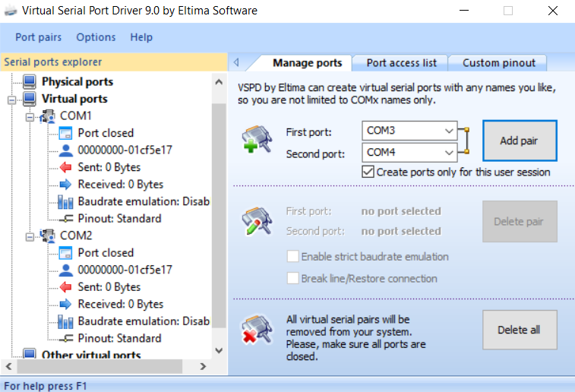The width and height of the screenshot is (575, 392).
Task: Click the user icon under COM1
Action: point(65,150)
